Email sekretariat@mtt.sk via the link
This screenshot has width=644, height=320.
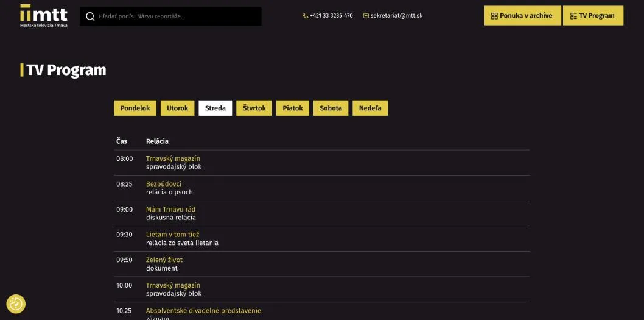click(x=396, y=16)
